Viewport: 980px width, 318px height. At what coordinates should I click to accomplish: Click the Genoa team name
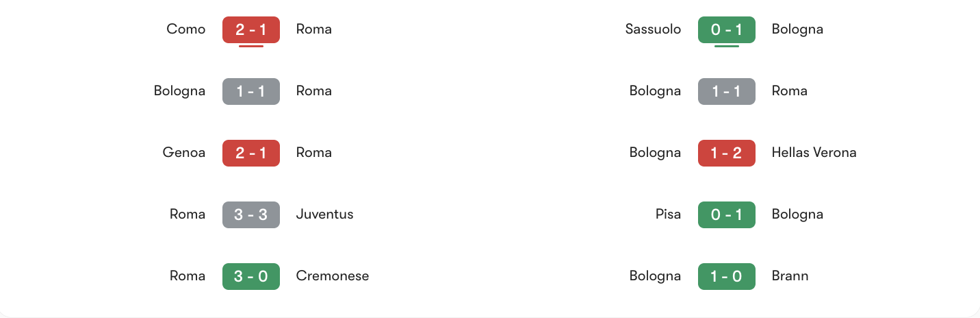click(x=184, y=153)
